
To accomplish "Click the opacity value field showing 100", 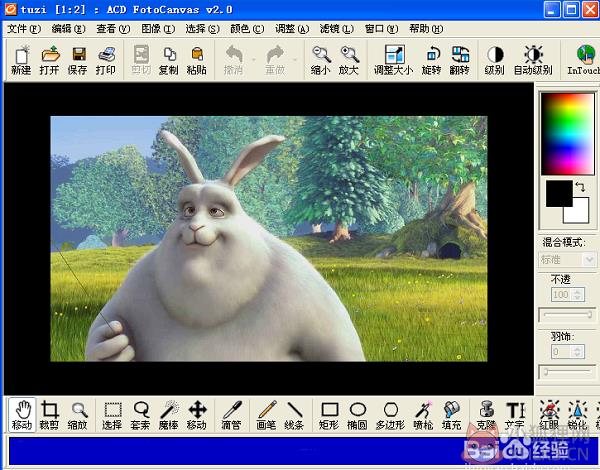I will coord(561,295).
